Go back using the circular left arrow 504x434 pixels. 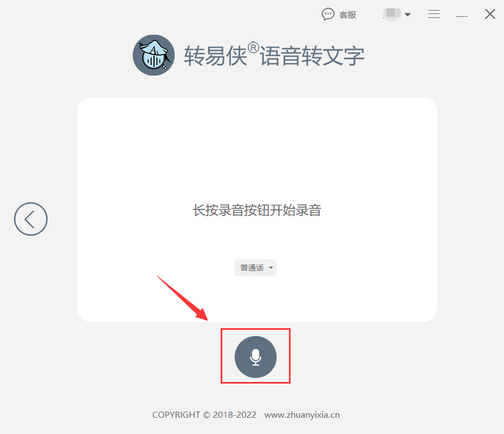(31, 219)
